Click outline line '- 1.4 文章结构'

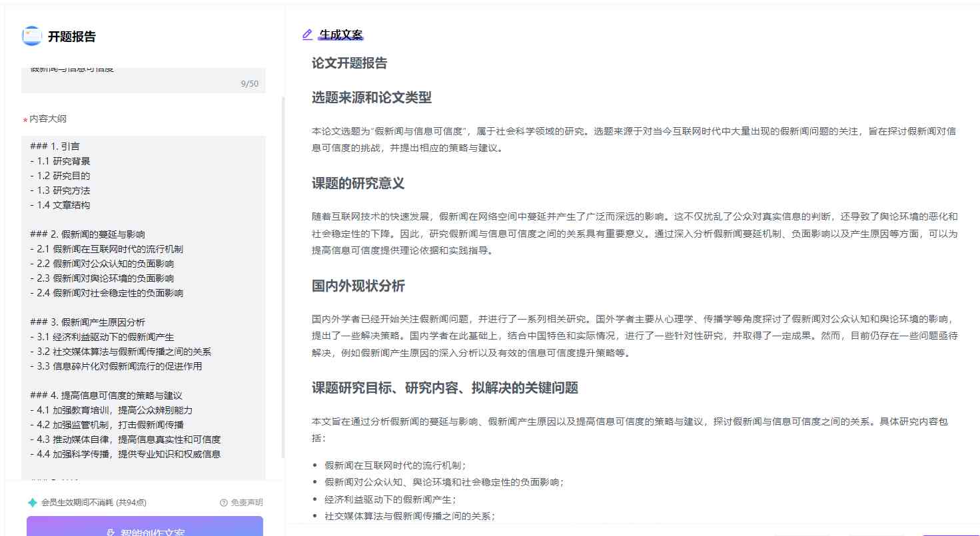click(x=60, y=205)
